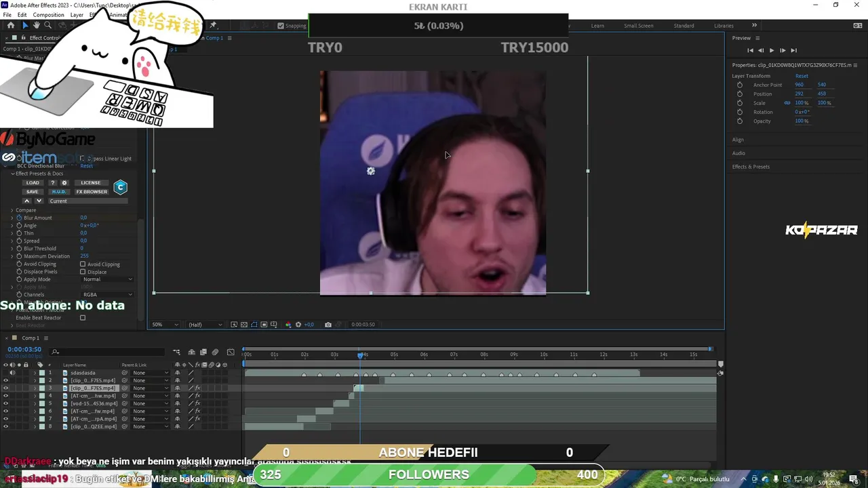This screenshot has width=868, height=488.
Task: Enable the Beat Reactor checkbox
Action: pyautogui.click(x=83, y=318)
